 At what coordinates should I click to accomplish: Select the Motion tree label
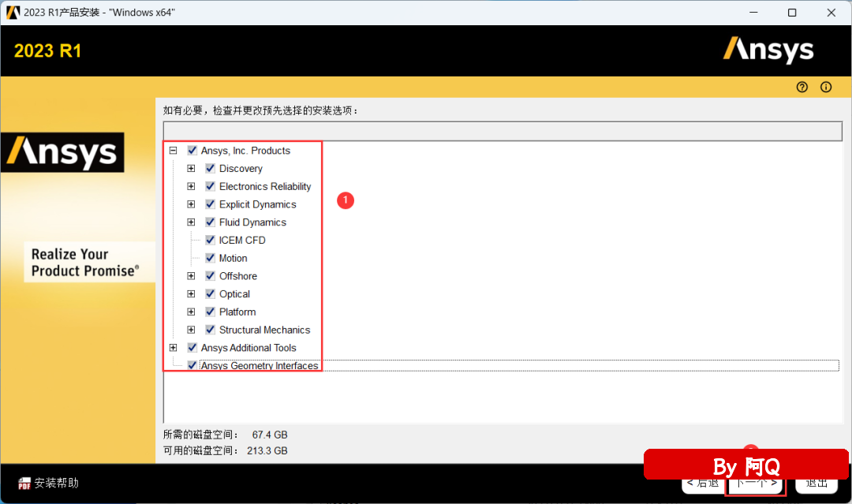[x=233, y=258]
